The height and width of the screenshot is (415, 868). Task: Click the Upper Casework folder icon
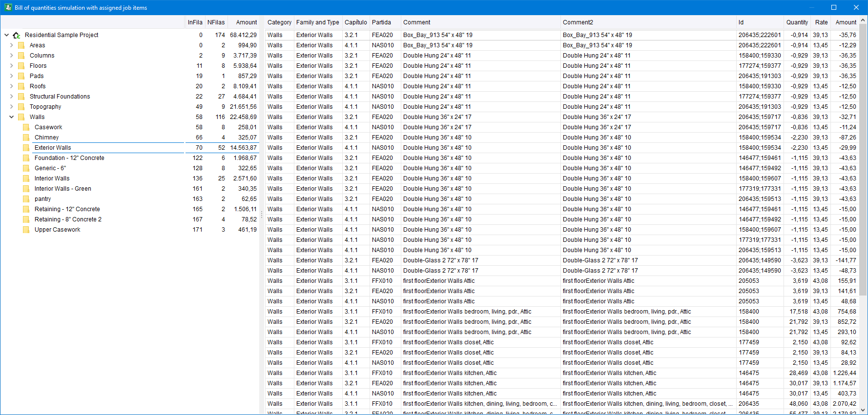(26, 230)
